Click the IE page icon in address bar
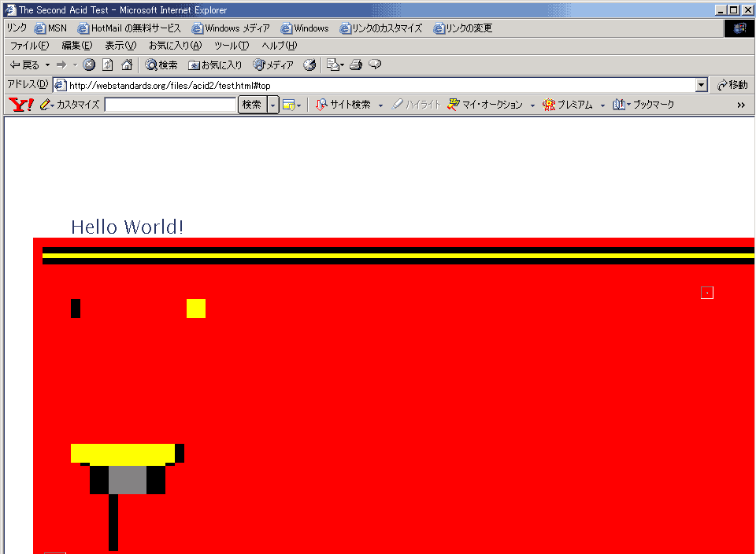Viewport: 756px width, 554px height. [x=61, y=85]
